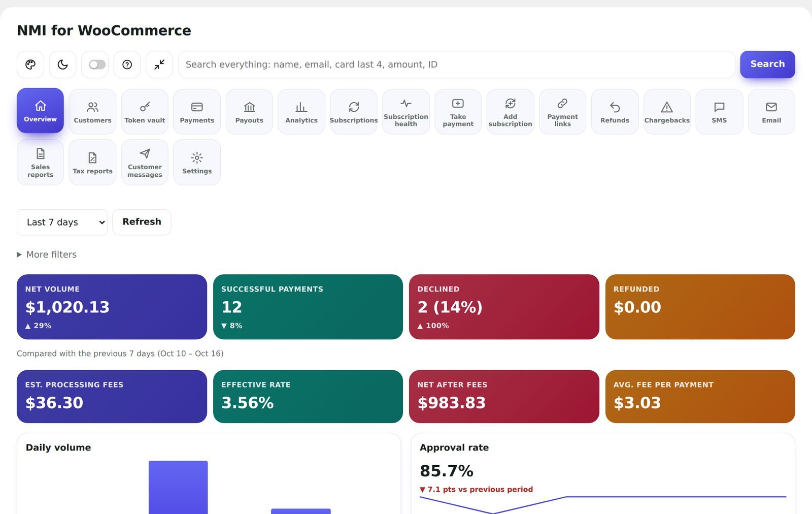
Task: Open Customer messages
Action: pos(145,163)
